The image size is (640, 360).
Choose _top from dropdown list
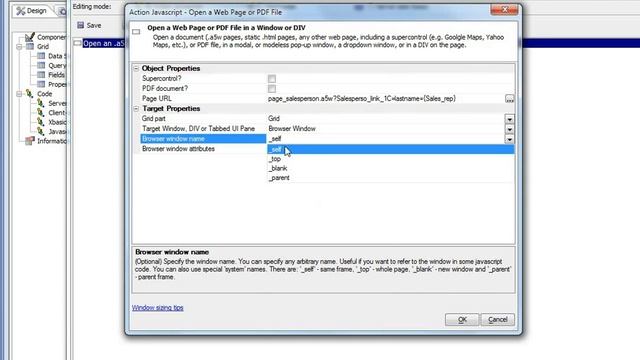[x=391, y=159]
